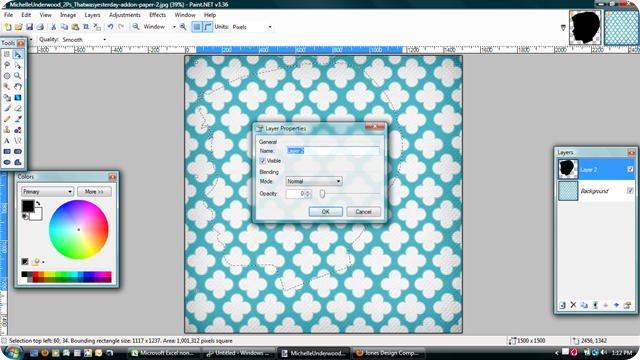The width and height of the screenshot is (640, 360).
Task: Delete layer using the X icon
Action: pos(573,305)
